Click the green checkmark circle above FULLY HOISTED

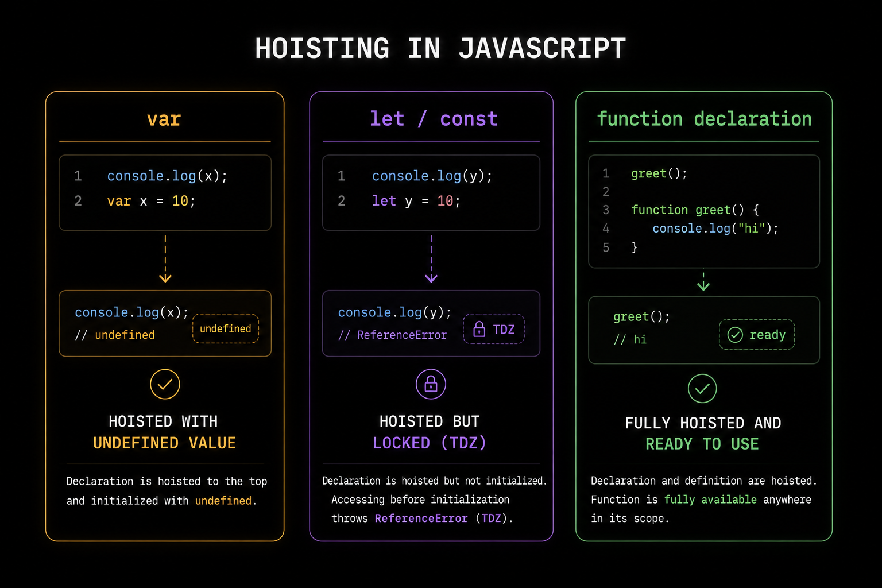coord(702,389)
